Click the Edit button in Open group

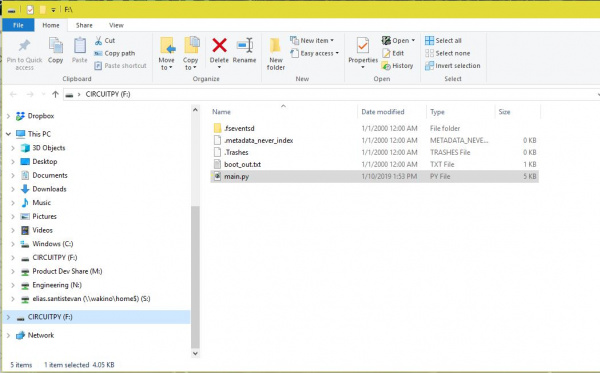point(393,53)
